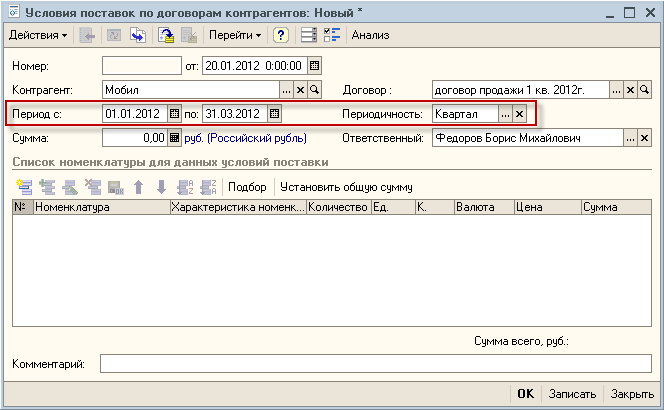Move selected row up with arrow icon
Screen dimensions: 664x410
(138, 187)
